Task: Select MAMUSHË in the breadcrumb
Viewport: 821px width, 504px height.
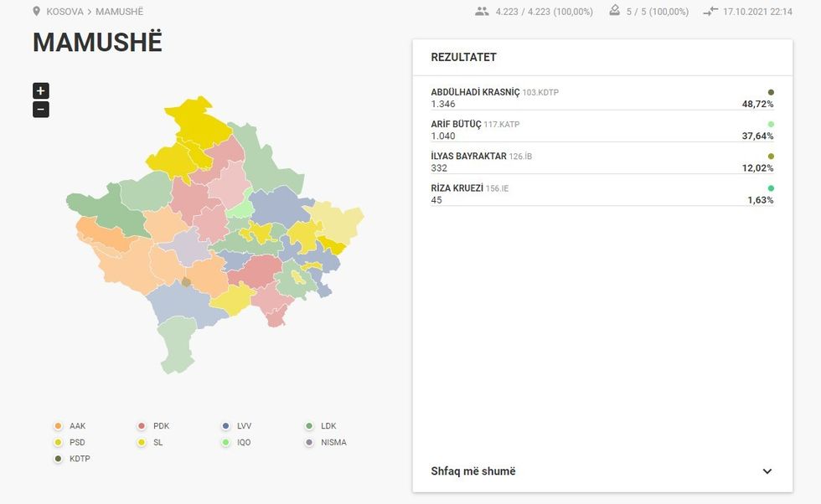Action: coord(119,12)
